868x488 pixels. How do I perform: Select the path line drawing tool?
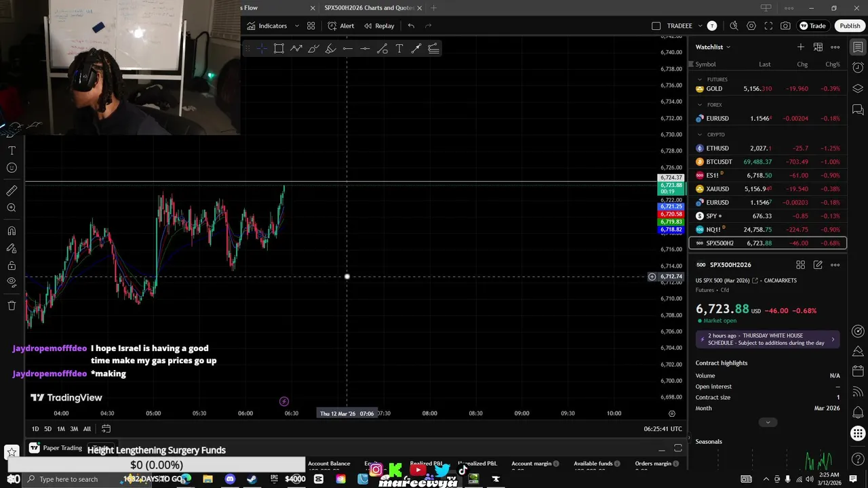296,48
